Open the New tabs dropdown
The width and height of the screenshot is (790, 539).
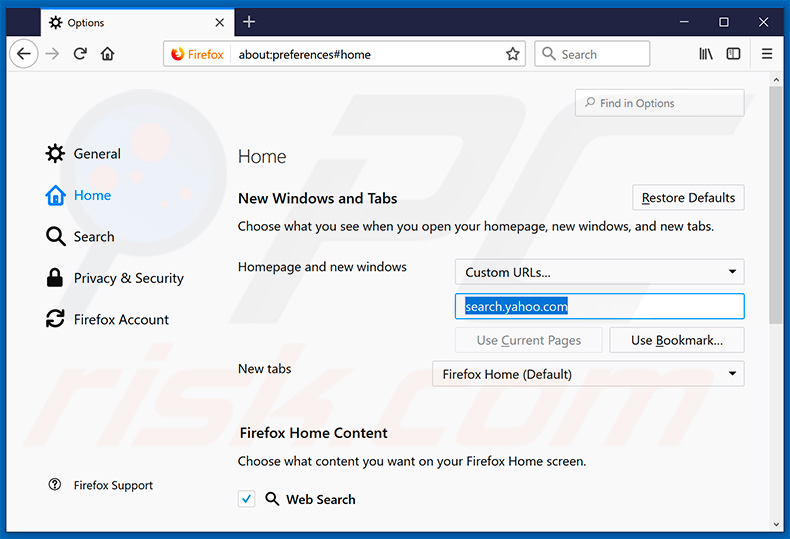[588, 374]
